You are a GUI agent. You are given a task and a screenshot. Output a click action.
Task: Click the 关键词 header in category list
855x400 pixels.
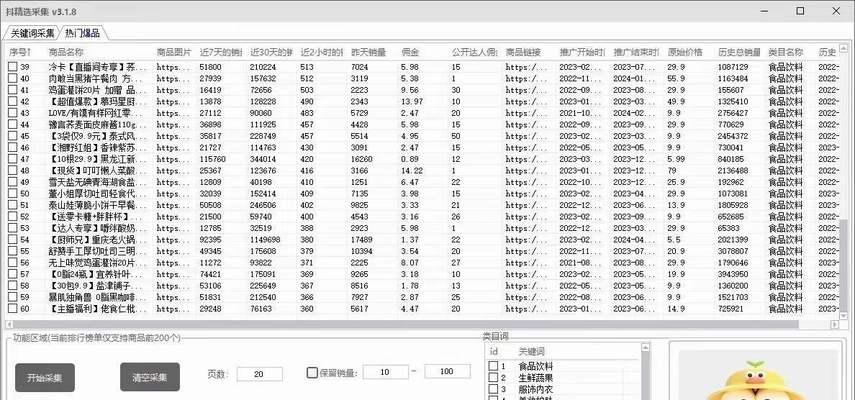click(531, 351)
